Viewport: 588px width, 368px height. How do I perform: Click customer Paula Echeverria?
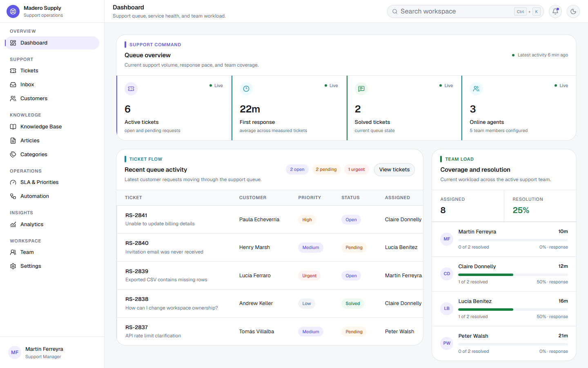259,220
